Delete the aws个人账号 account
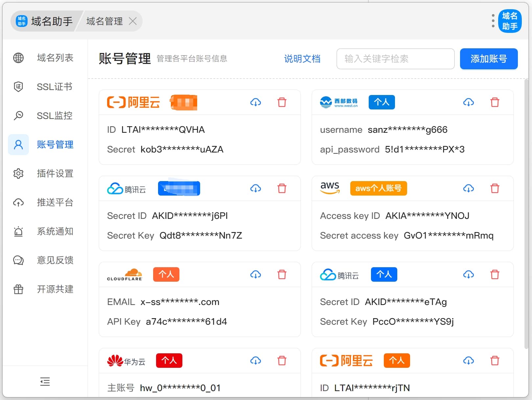 tap(495, 188)
